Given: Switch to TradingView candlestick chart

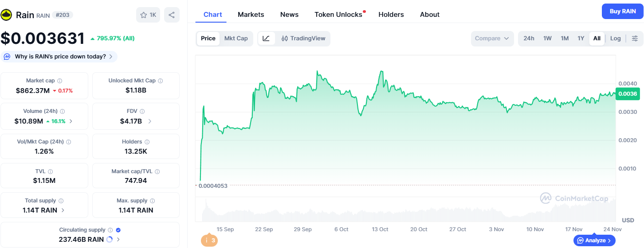Looking at the screenshot, I should click(303, 39).
